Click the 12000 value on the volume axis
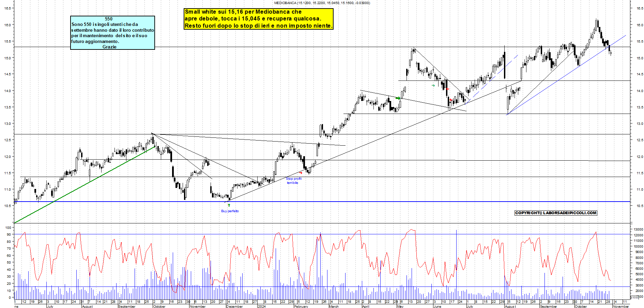This screenshot has width=644, height=308. click(638, 235)
